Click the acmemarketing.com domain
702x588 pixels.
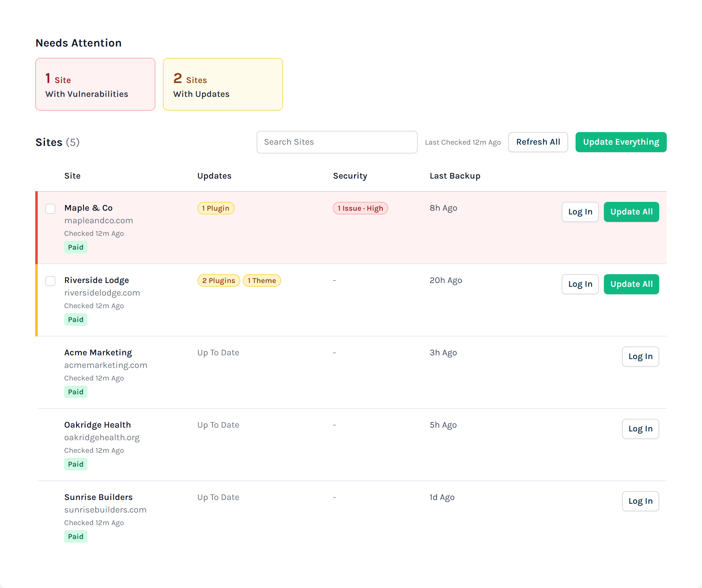(106, 365)
